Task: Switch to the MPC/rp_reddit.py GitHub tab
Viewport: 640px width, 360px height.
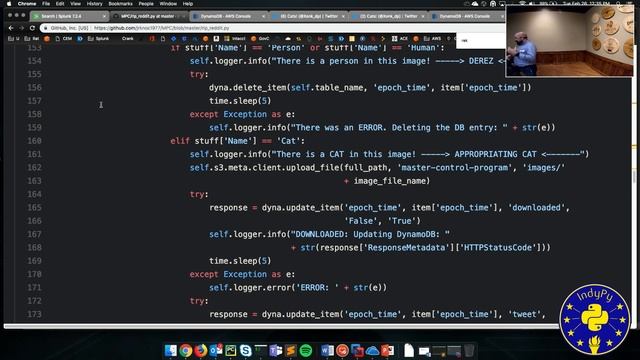Action: 148,16
